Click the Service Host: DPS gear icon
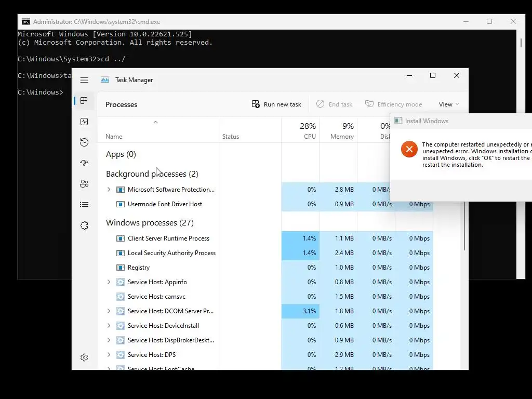The width and height of the screenshot is (532, 399). pyautogui.click(x=121, y=355)
